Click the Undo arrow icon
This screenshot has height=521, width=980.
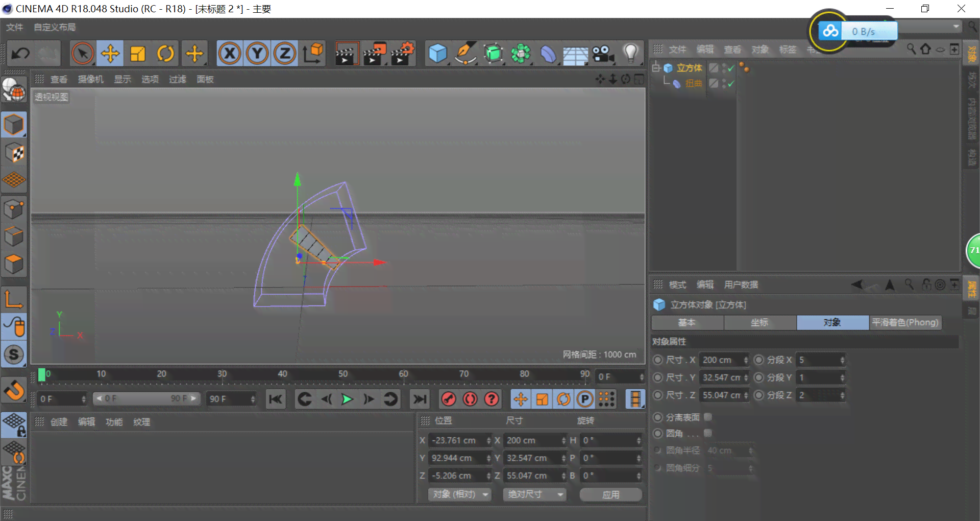point(20,53)
